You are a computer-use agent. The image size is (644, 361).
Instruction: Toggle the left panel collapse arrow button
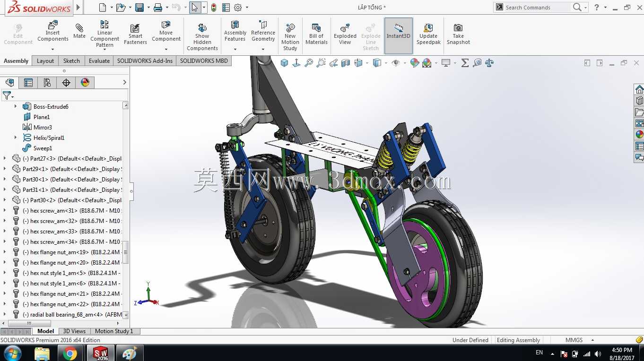pyautogui.click(x=587, y=63)
